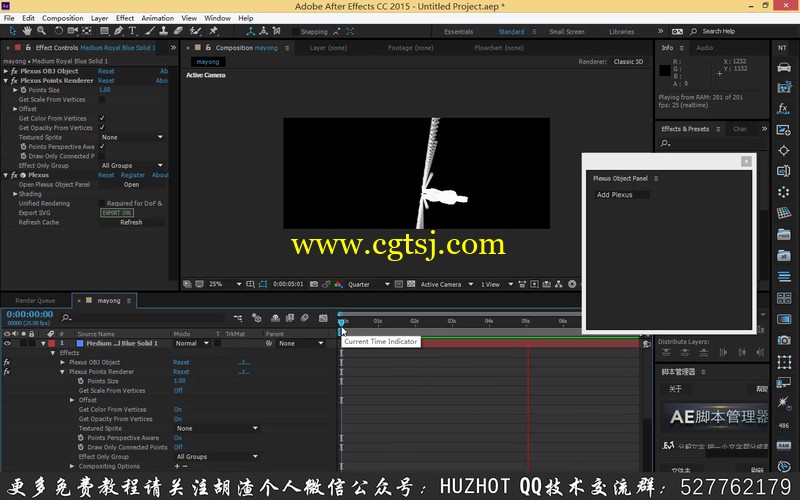Select the Unified Camera tool

73,31
